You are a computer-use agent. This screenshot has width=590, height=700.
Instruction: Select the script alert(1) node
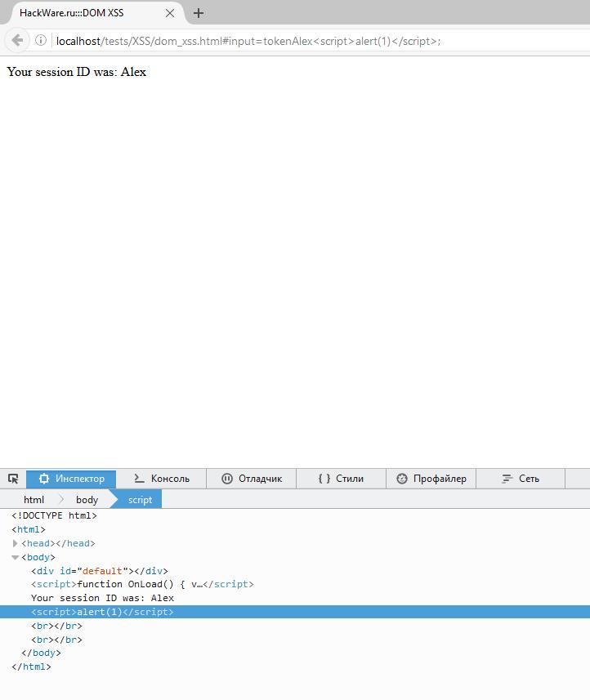(x=102, y=612)
